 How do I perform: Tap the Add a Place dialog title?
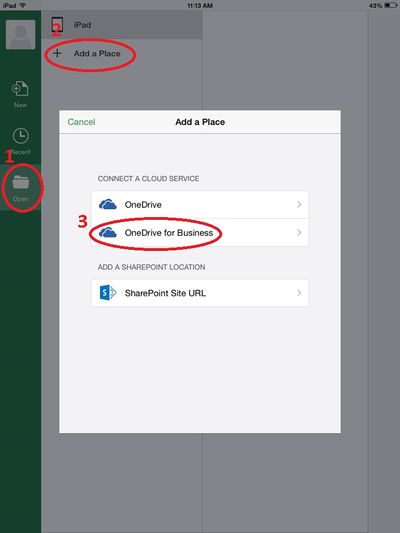click(x=200, y=122)
